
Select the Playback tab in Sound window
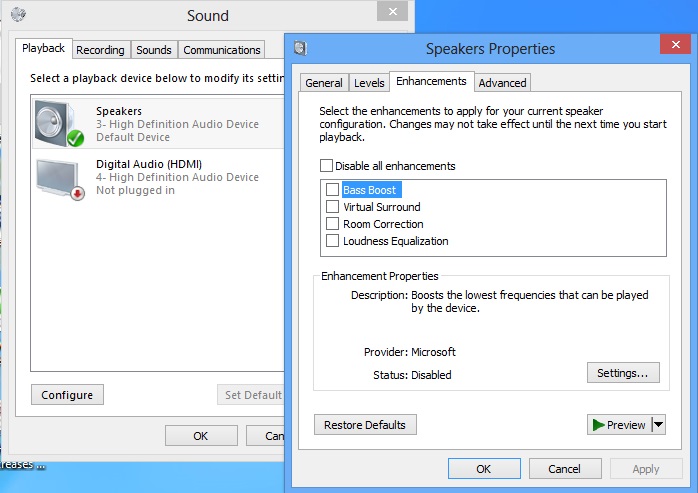click(x=43, y=48)
